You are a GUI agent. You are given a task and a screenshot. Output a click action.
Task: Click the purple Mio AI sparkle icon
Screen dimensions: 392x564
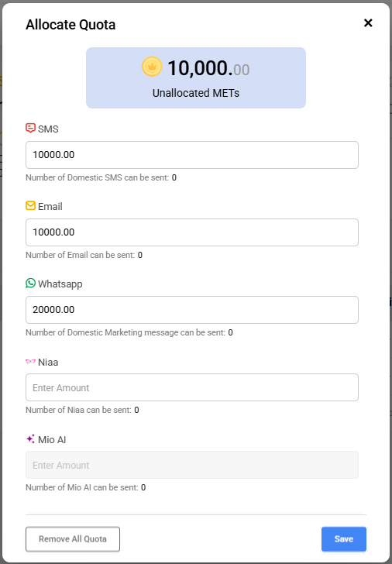pos(30,438)
